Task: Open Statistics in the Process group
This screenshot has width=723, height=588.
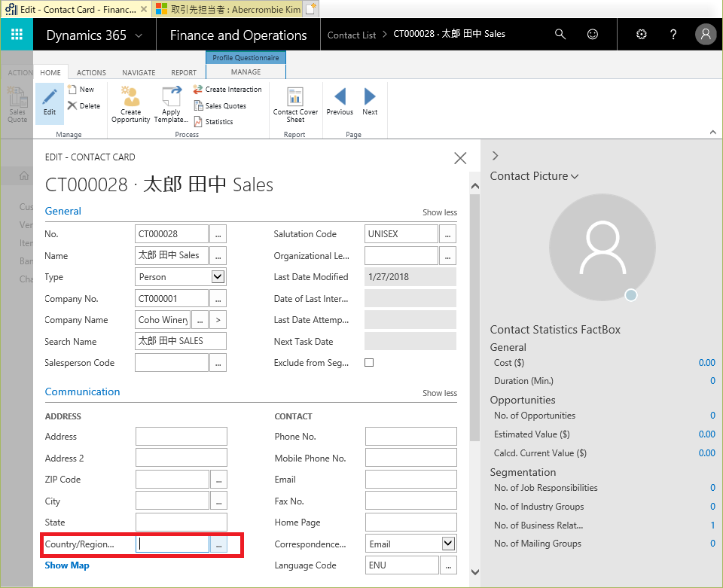Action: point(213,121)
